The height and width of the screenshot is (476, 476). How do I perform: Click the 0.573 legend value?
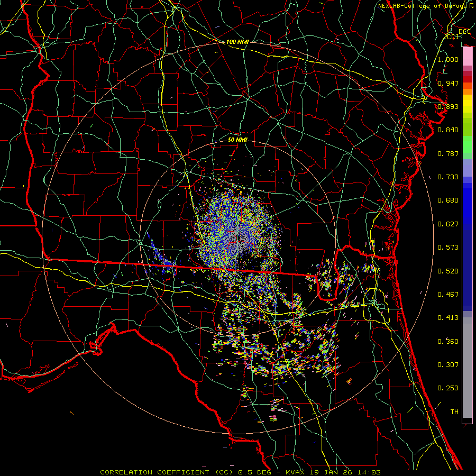pos(448,248)
